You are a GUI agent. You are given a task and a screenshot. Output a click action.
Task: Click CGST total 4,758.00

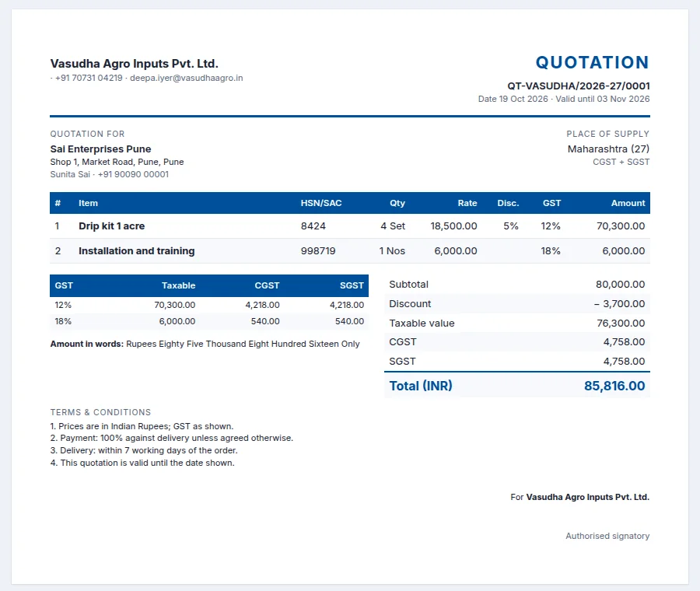click(624, 342)
